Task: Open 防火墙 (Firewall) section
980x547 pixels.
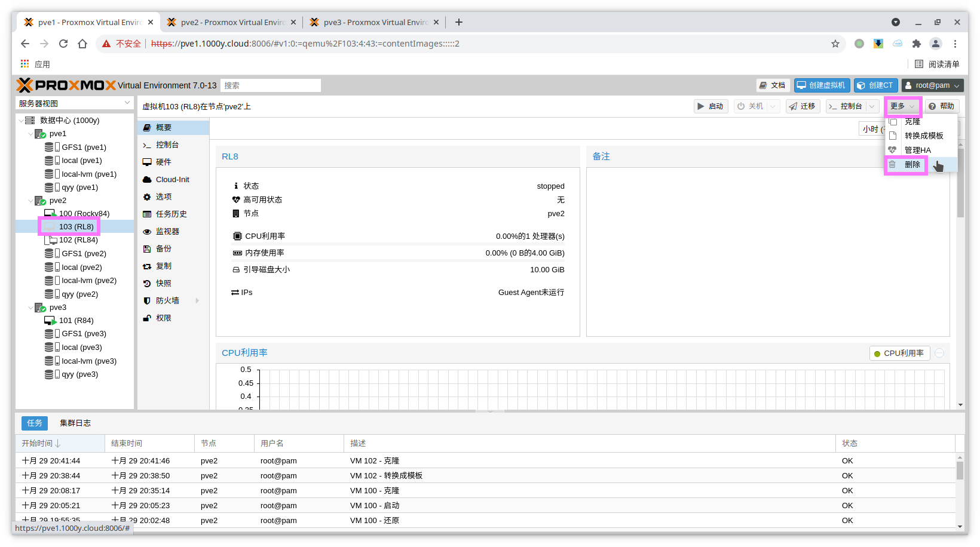Action: tap(167, 301)
